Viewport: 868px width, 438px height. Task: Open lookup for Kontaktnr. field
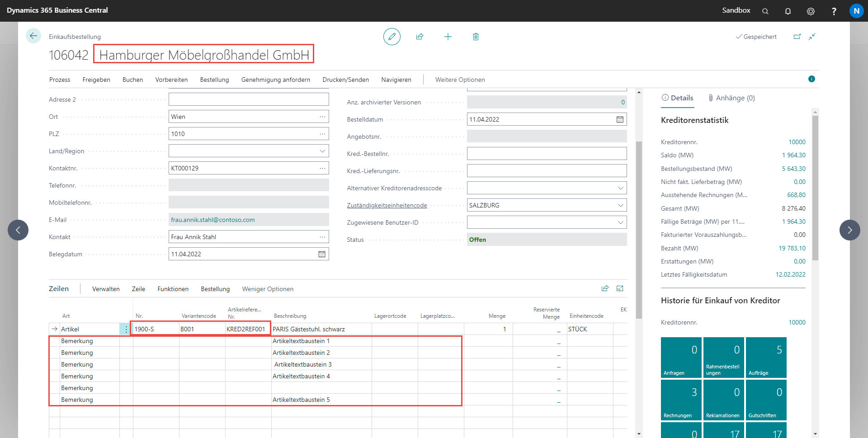(x=322, y=168)
